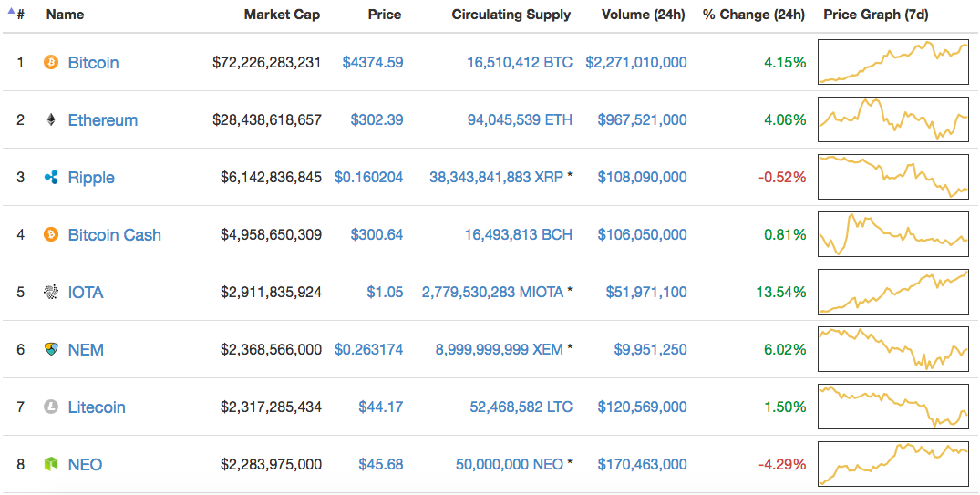Open the Bitcoin link
Viewport: 980px width, 495px height.
(93, 63)
